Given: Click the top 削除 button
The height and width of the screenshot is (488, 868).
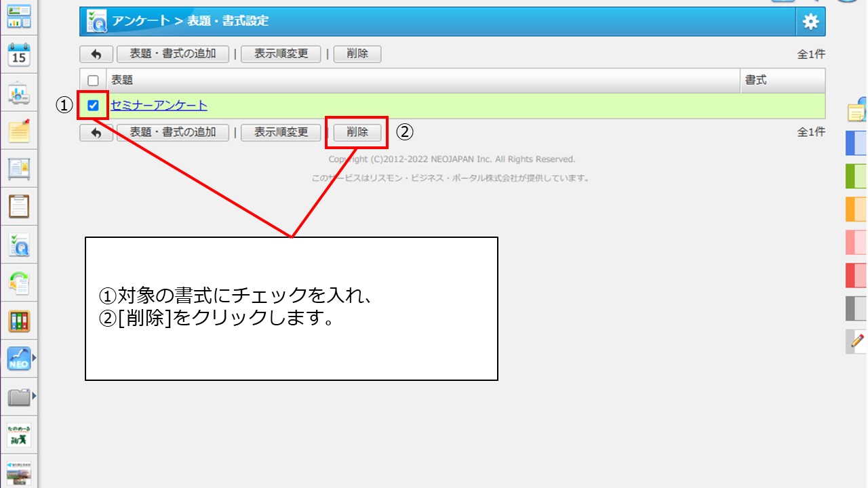Looking at the screenshot, I should point(357,54).
